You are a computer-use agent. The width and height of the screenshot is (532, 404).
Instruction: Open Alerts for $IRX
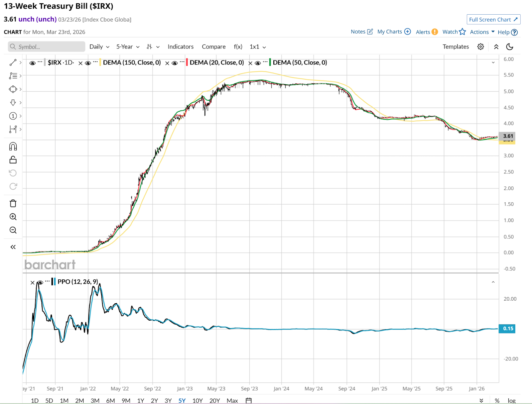click(427, 32)
